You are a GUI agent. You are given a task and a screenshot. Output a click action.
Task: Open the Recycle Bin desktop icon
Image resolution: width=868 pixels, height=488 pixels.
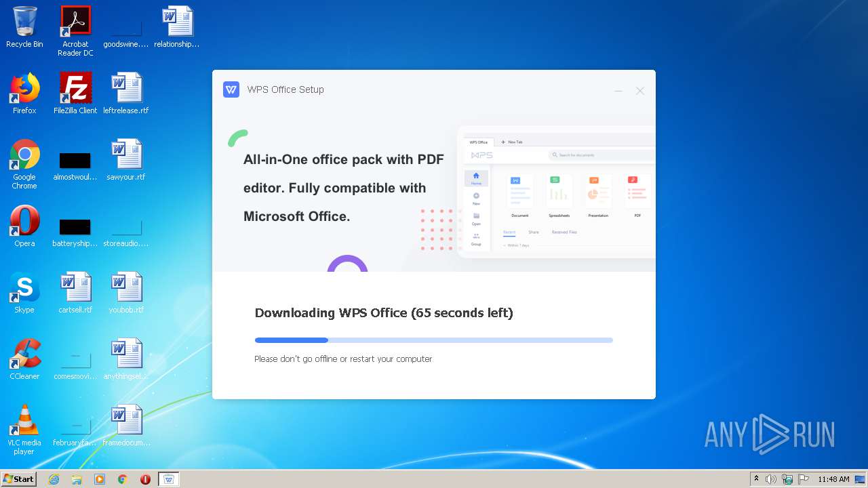click(x=24, y=28)
